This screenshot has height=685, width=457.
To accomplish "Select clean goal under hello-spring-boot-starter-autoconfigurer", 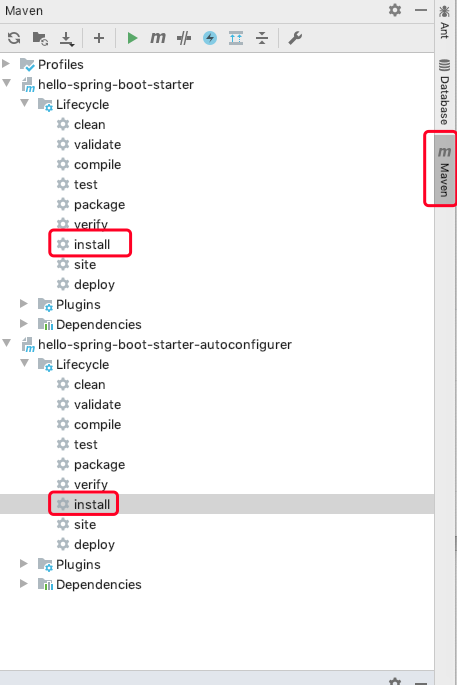I will (x=90, y=384).
